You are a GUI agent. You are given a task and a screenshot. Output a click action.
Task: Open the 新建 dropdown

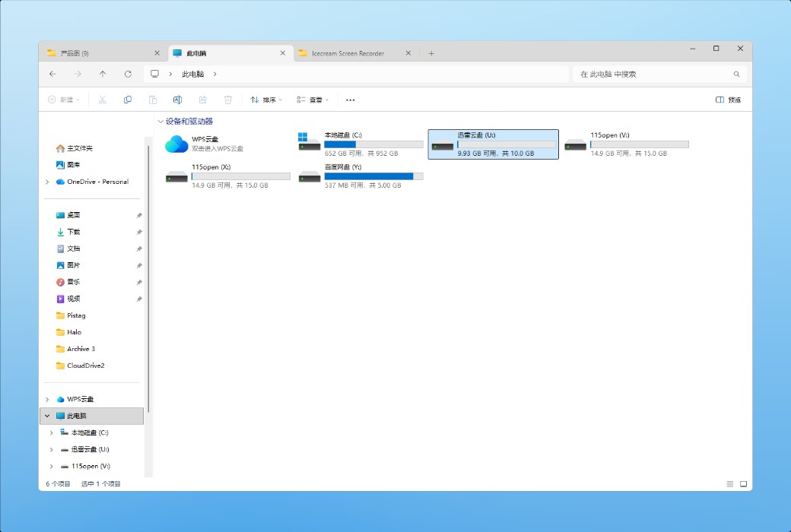pyautogui.click(x=64, y=100)
